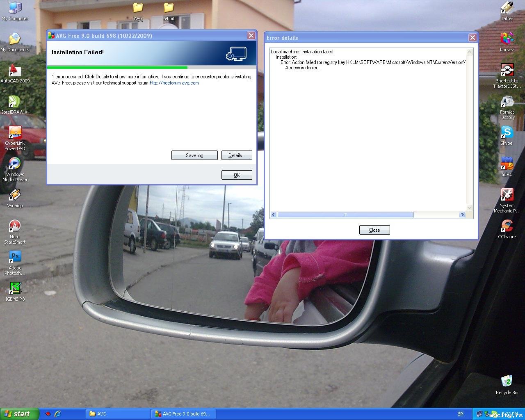
Task: Launch CorelDRAW X4 from the desktop
Action: [15, 105]
